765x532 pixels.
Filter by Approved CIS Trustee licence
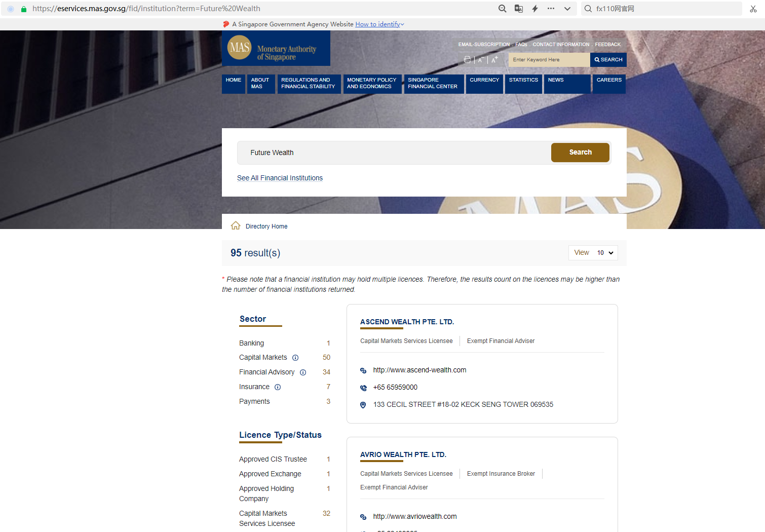click(273, 460)
